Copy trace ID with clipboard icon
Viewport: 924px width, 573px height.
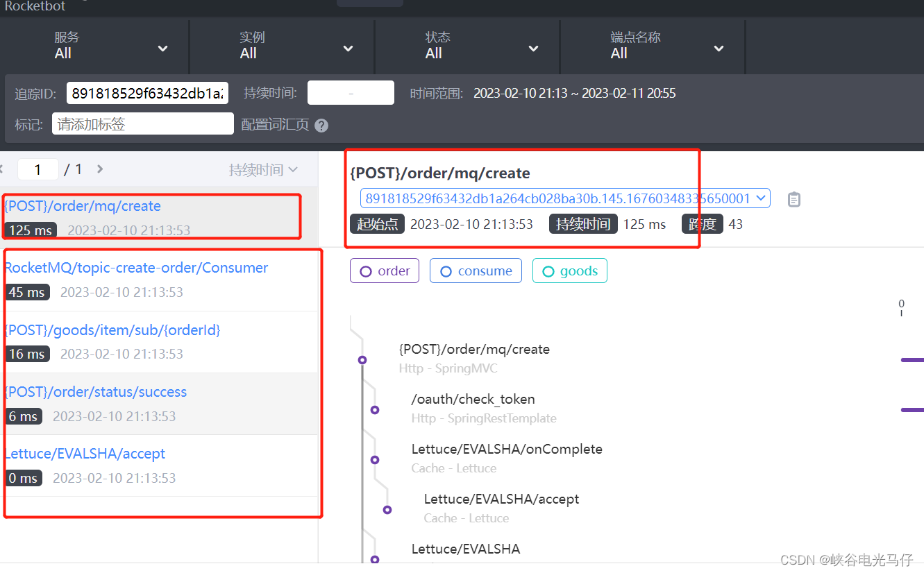794,199
